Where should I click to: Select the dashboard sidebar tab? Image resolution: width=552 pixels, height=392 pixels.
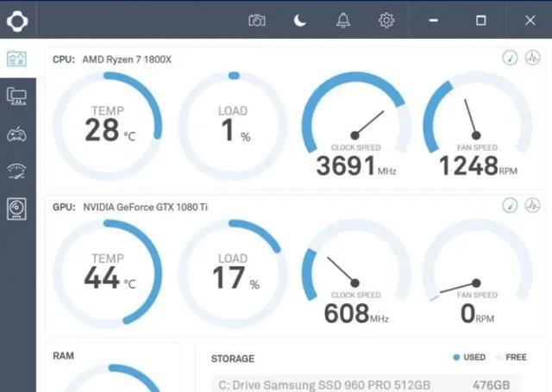click(x=16, y=59)
